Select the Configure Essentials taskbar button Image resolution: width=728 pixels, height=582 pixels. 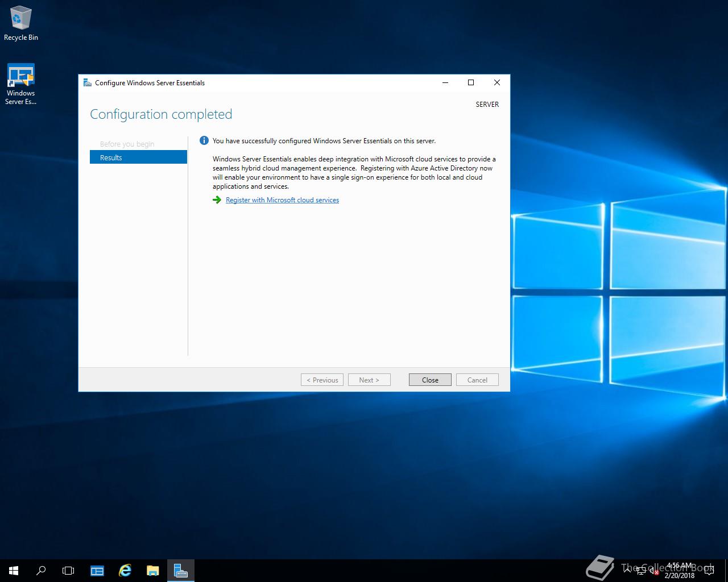(181, 571)
